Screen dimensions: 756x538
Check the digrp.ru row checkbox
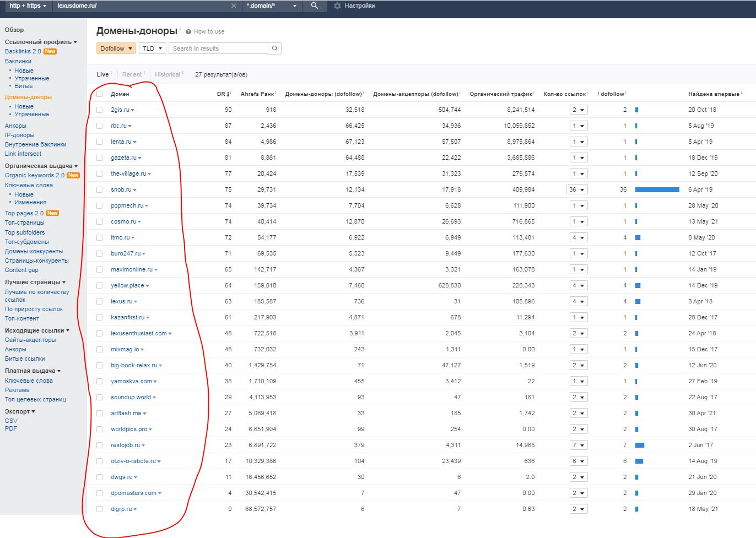(x=100, y=509)
